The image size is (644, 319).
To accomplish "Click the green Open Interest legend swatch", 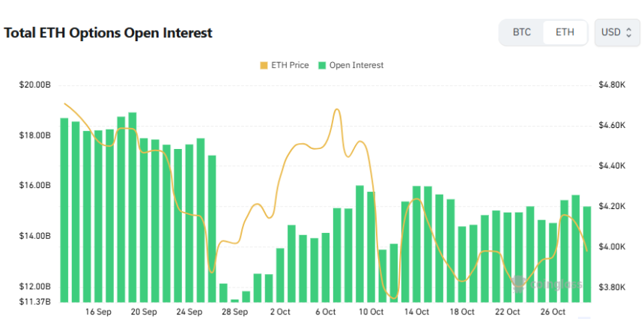I will pyautogui.click(x=322, y=65).
